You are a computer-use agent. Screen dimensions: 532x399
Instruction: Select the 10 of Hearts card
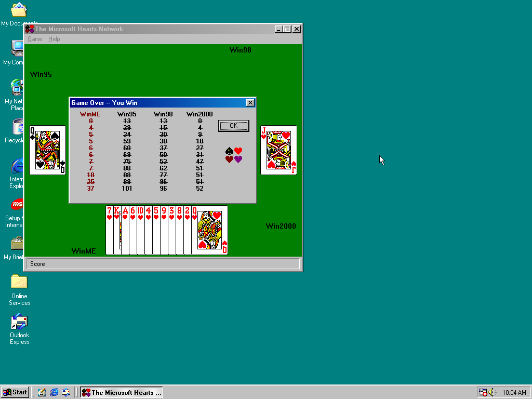click(140, 230)
